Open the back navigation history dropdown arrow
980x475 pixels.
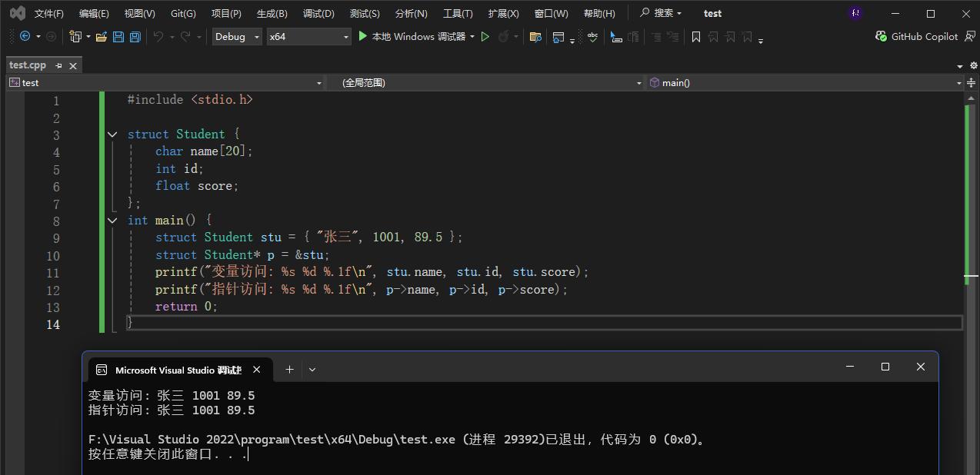pyautogui.click(x=38, y=36)
